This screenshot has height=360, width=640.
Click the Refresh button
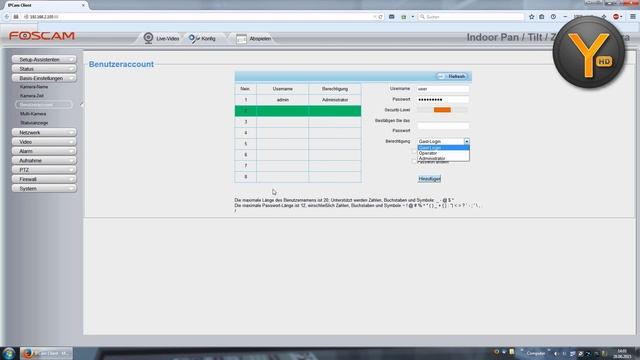[452, 76]
